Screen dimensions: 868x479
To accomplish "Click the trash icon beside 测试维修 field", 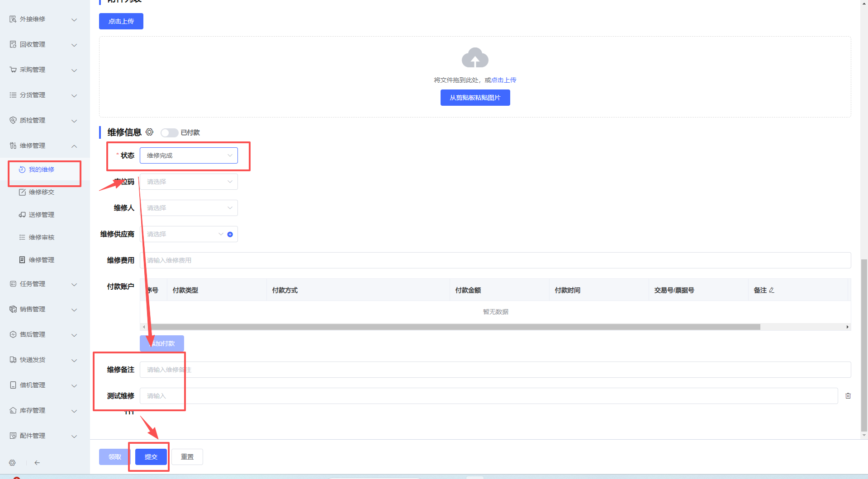I will (848, 396).
